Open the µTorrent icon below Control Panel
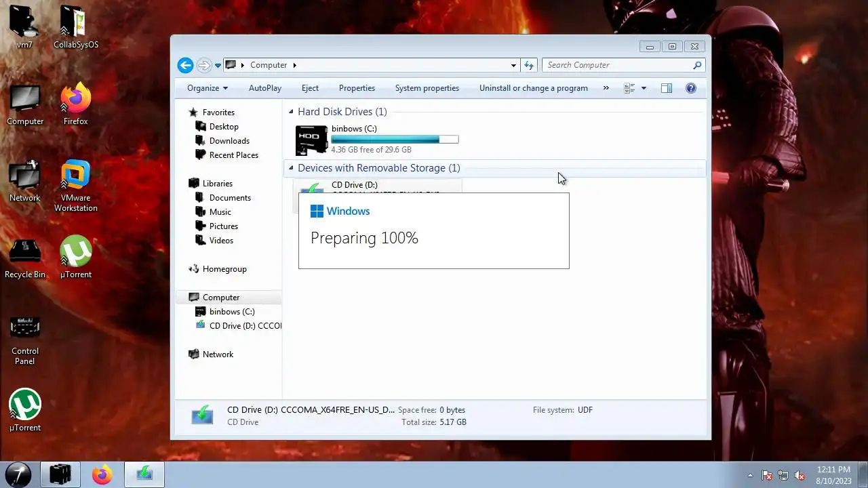Viewport: 868px width, 488px height. (x=25, y=410)
